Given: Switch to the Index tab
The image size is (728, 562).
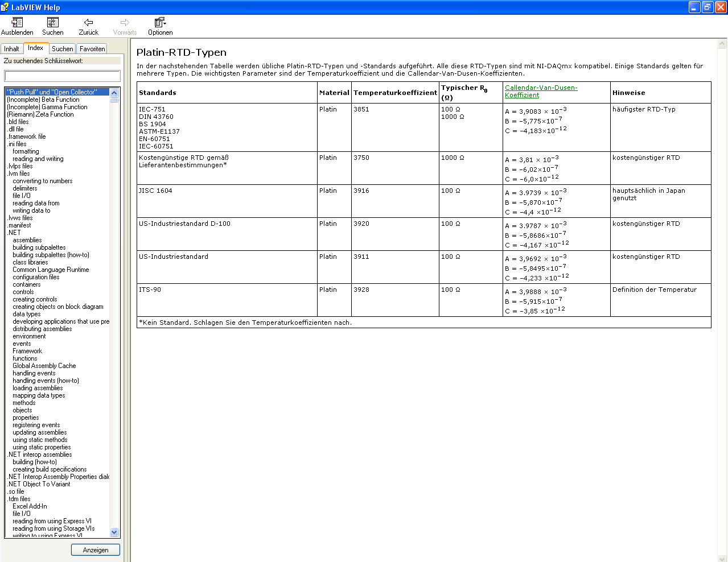Looking at the screenshot, I should (x=35, y=48).
